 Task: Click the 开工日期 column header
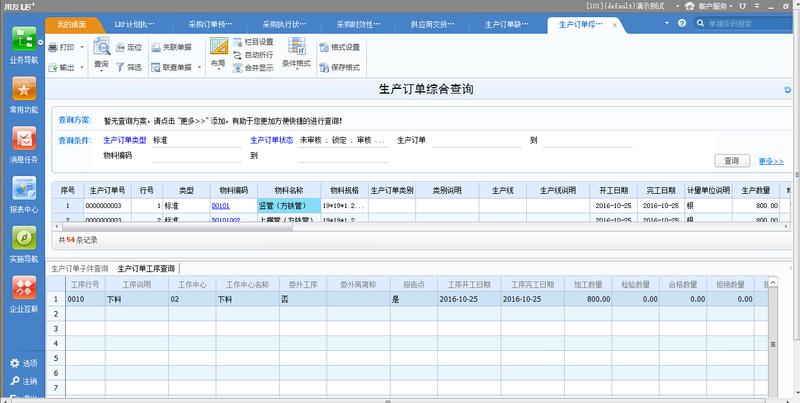click(614, 190)
